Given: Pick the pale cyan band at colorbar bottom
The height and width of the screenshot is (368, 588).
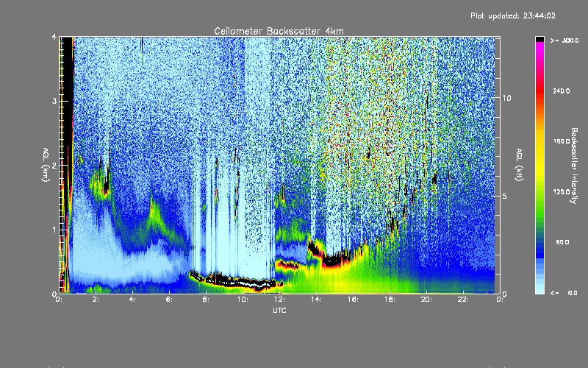Looking at the screenshot, I should pos(539,290).
